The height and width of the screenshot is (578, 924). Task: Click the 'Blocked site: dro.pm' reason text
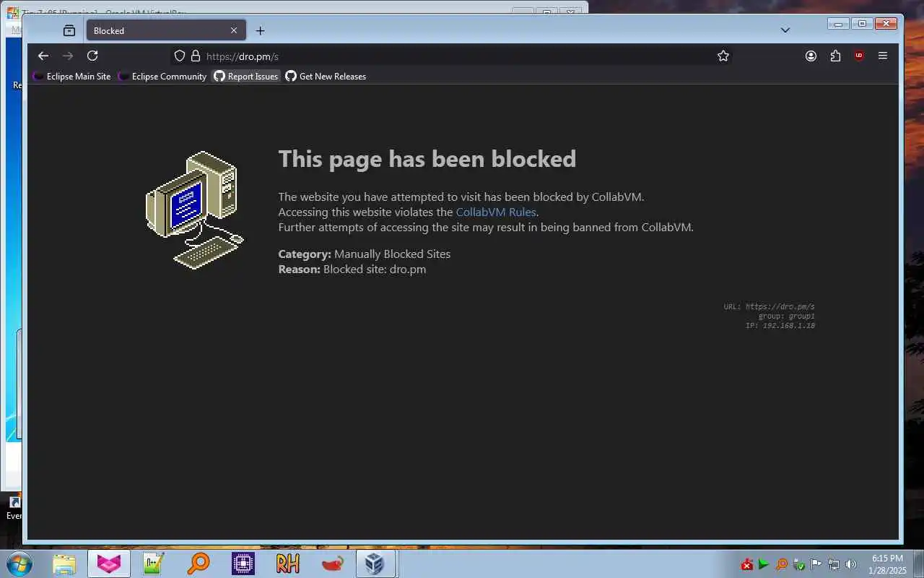pos(375,269)
